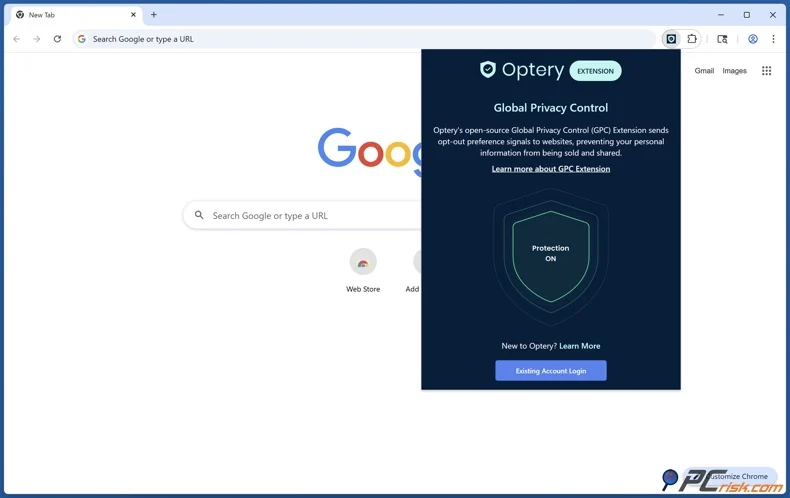Open a new tab with plus button
This screenshot has height=498, width=790.
pos(154,15)
